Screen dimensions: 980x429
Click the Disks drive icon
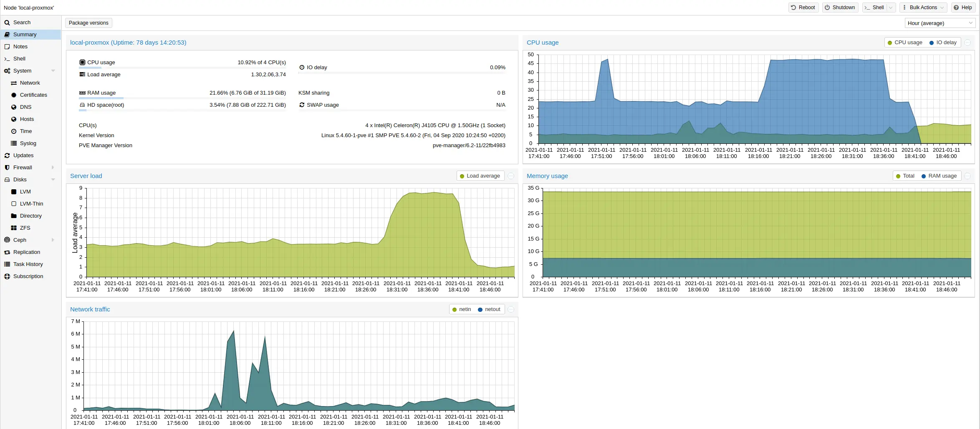coord(7,180)
